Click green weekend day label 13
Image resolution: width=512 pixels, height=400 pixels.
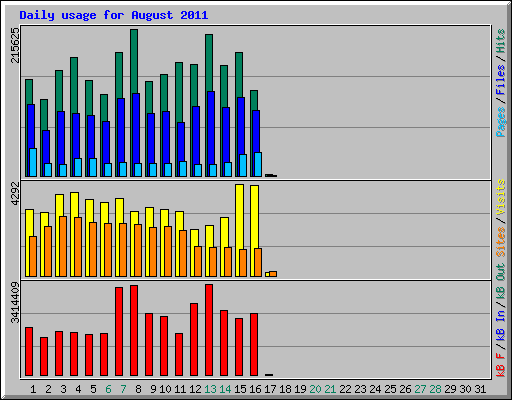point(210,389)
